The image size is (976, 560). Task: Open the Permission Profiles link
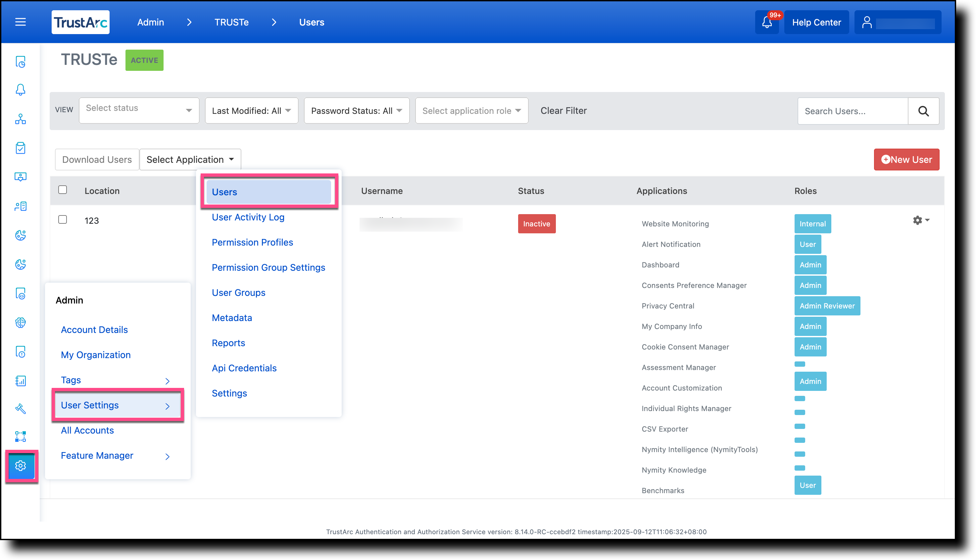(252, 242)
